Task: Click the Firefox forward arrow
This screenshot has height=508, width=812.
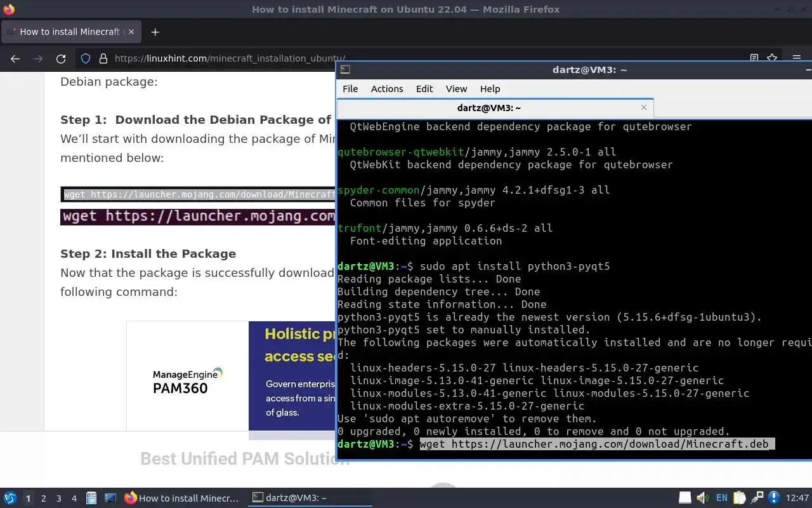Action: 38,58
